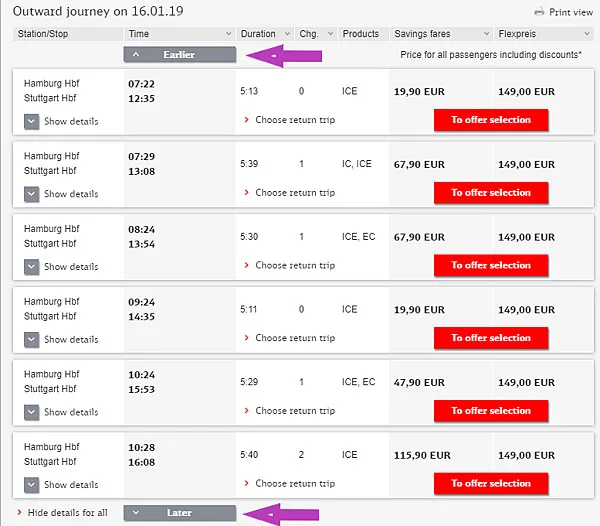This screenshot has height=526, width=600.
Task: Expand details for the 08:24 departure
Action: [x=32, y=267]
